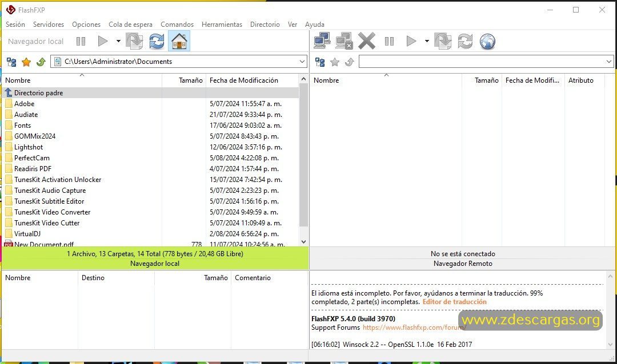Click the local folder tree icon
Image resolution: width=617 pixels, height=364 pixels.
(x=11, y=62)
